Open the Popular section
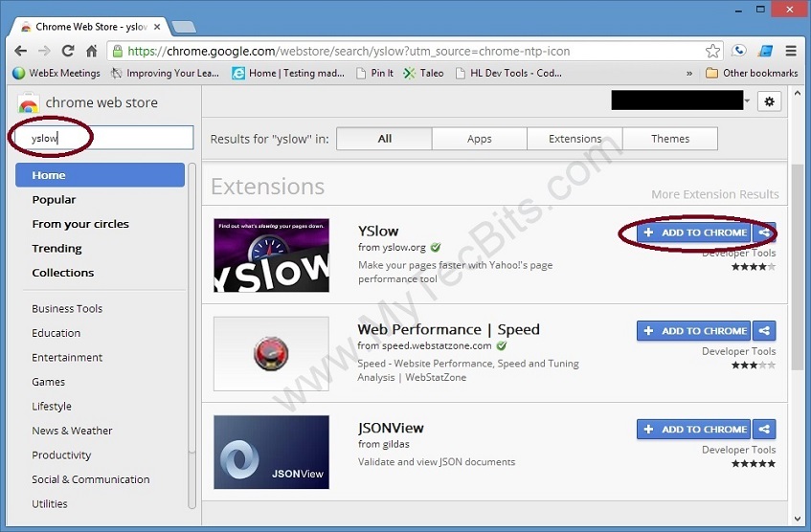The height and width of the screenshot is (532, 811). 54,200
